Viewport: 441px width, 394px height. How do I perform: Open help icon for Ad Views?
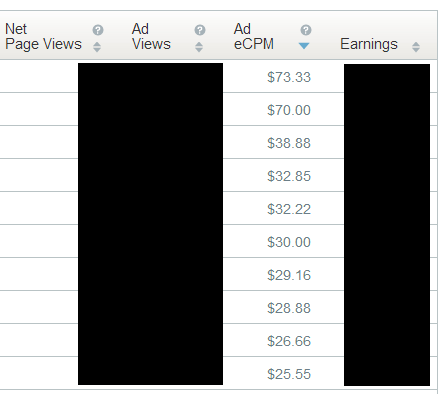[x=200, y=30]
